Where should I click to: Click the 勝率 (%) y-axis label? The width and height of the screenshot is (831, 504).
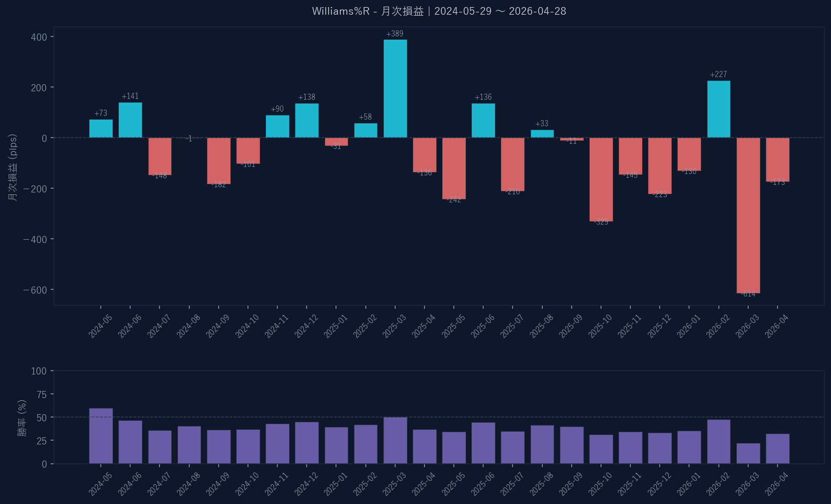tap(22, 417)
